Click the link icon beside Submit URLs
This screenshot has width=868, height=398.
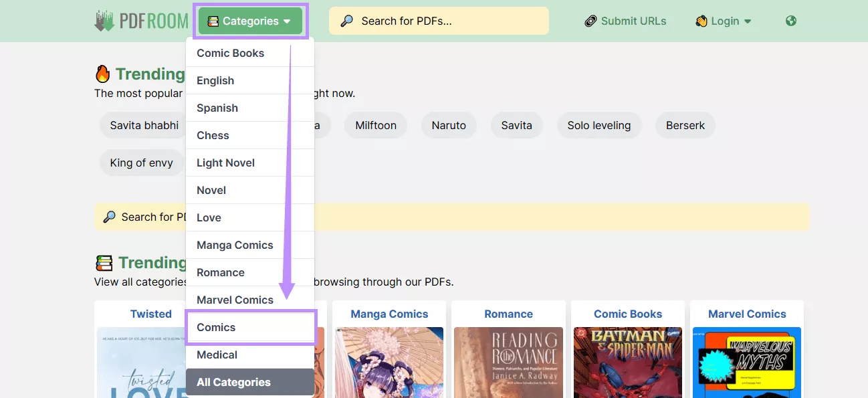click(x=590, y=21)
